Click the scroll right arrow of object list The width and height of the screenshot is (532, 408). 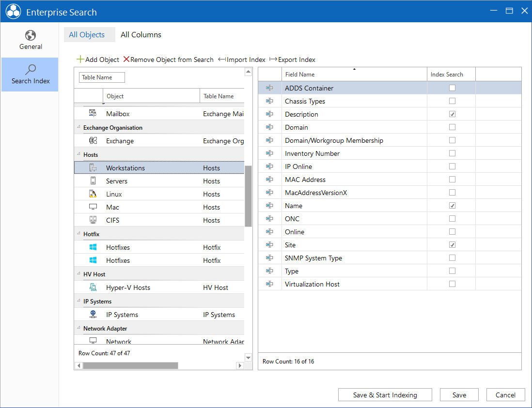(x=240, y=365)
